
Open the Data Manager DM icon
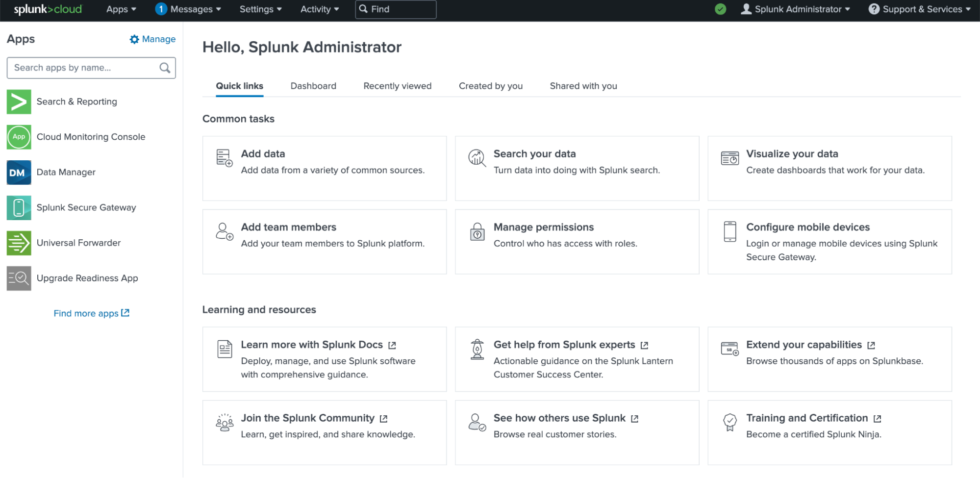pos(19,172)
